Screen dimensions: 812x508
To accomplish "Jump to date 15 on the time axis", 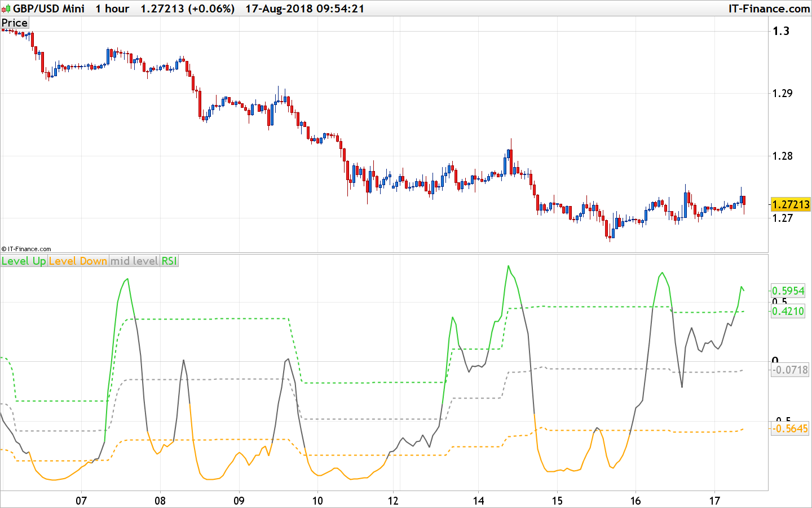I will [x=557, y=501].
